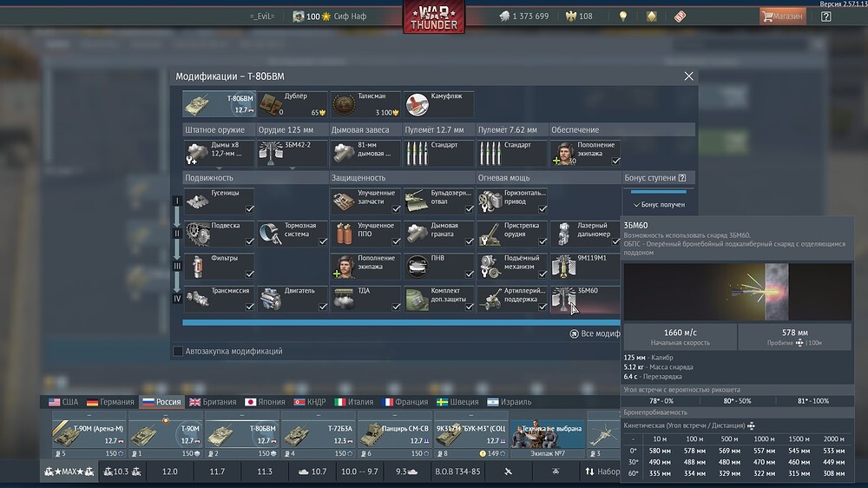Click the Все модификации button
Screen dimensions: 868x488
[x=595, y=333]
